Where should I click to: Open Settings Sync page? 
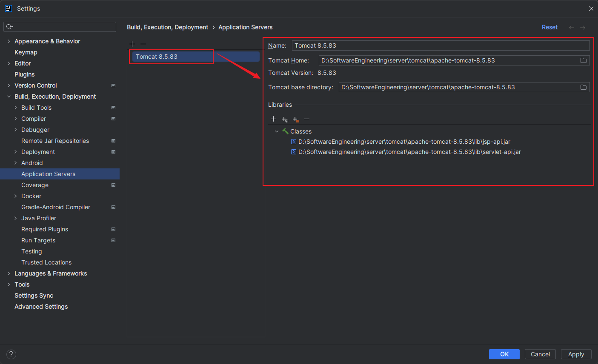click(x=34, y=296)
